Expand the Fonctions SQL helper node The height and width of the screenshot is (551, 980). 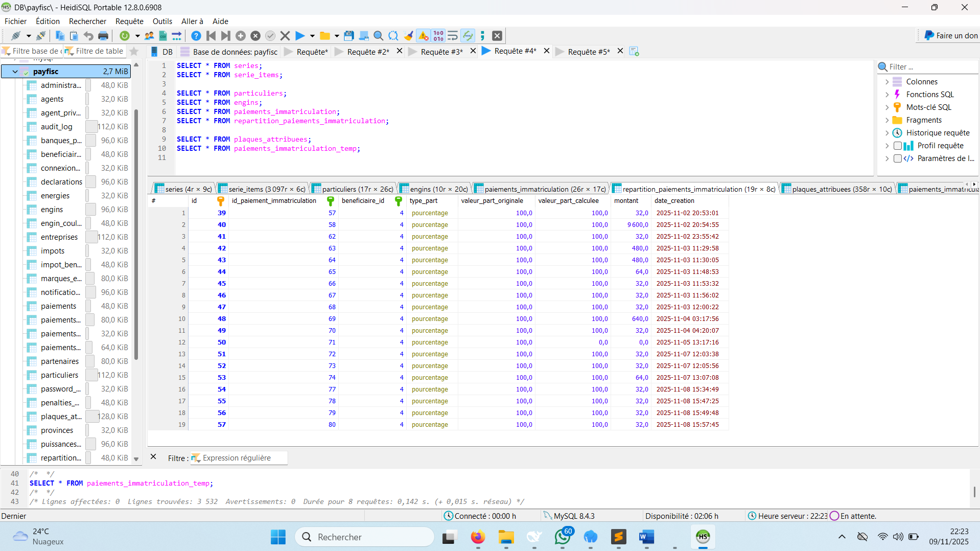tap(887, 95)
